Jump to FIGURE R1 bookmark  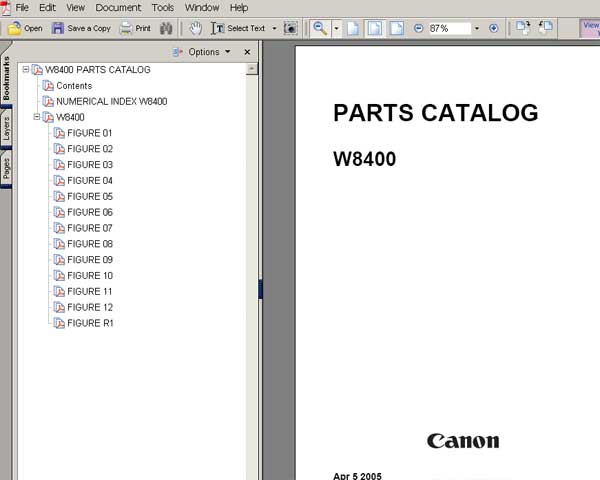(90, 323)
